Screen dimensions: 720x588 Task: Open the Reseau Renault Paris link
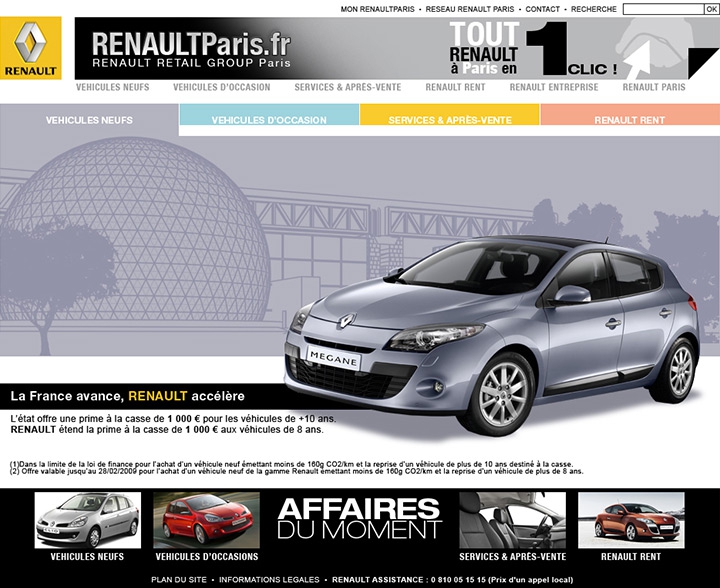[x=470, y=9]
